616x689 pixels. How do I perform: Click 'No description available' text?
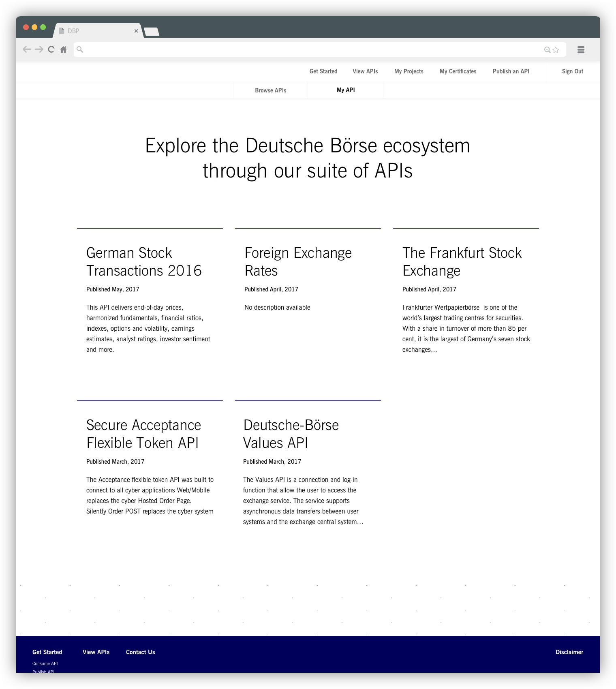(277, 308)
